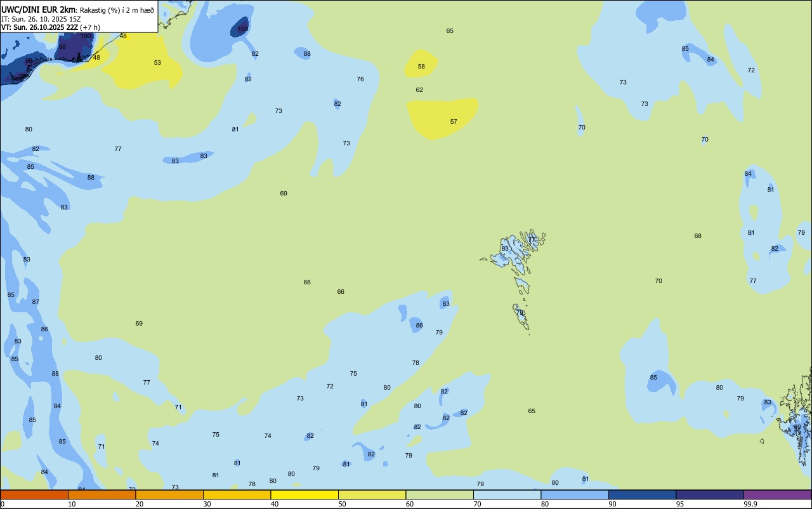
Task: Click the 30–40 amber legend swatch
Action: [237, 494]
